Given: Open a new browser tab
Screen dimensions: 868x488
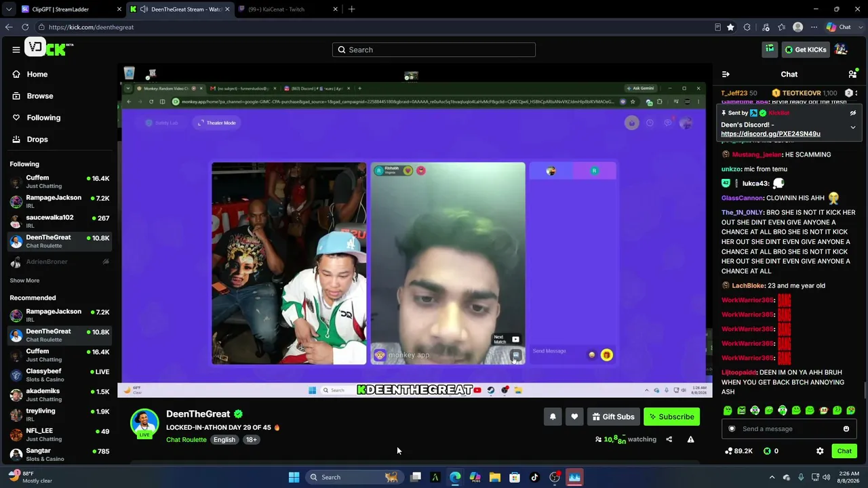Looking at the screenshot, I should point(351,9).
